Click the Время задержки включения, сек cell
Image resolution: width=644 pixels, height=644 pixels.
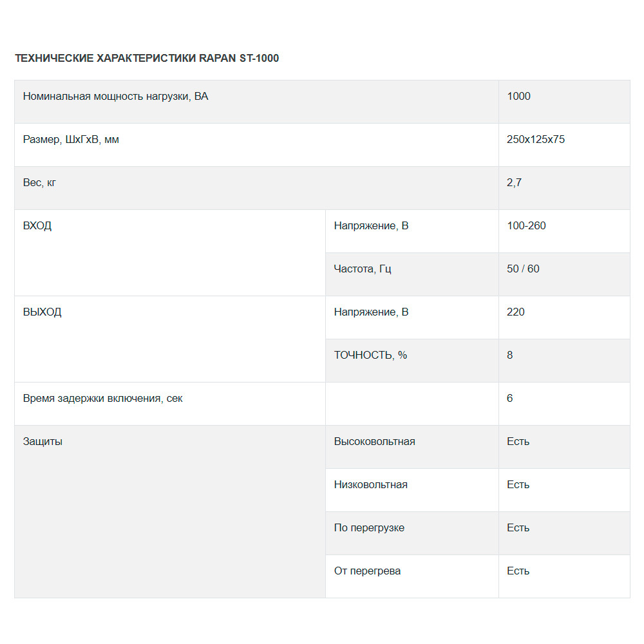[x=170, y=404]
